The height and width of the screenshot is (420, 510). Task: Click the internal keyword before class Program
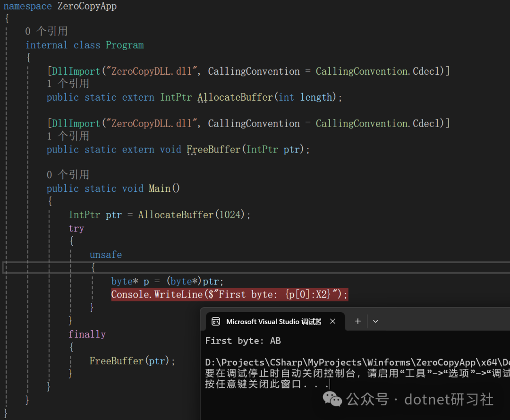click(46, 45)
